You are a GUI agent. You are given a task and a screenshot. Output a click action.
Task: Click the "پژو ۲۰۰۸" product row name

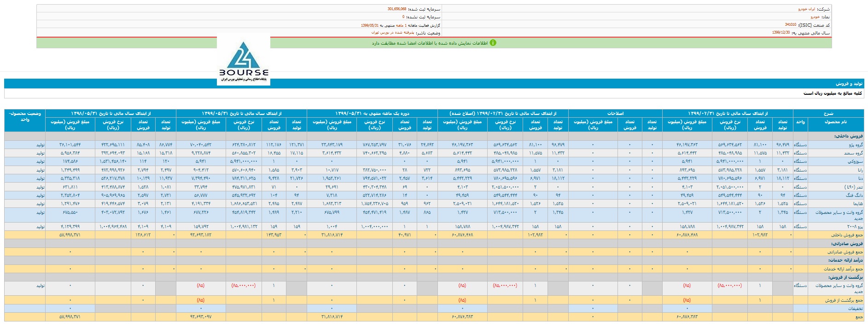coord(855,227)
